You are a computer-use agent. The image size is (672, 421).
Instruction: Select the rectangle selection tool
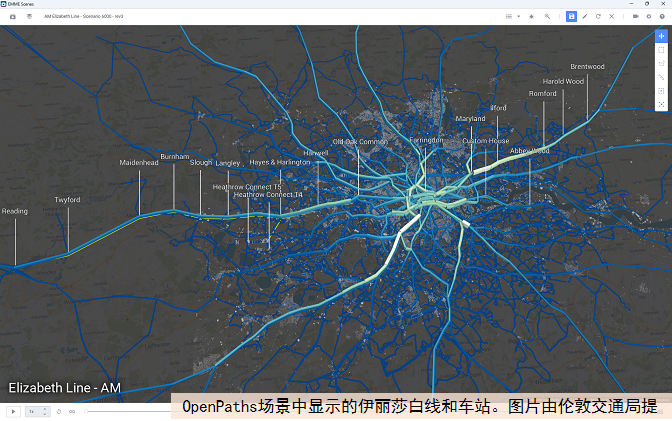[x=661, y=50]
